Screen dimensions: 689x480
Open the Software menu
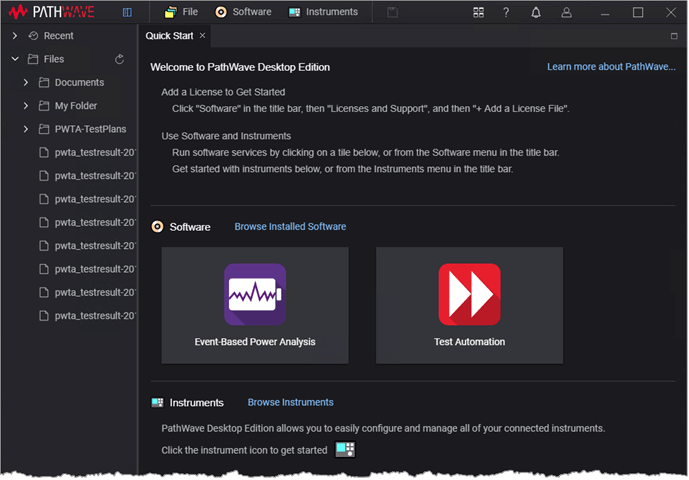pos(243,12)
